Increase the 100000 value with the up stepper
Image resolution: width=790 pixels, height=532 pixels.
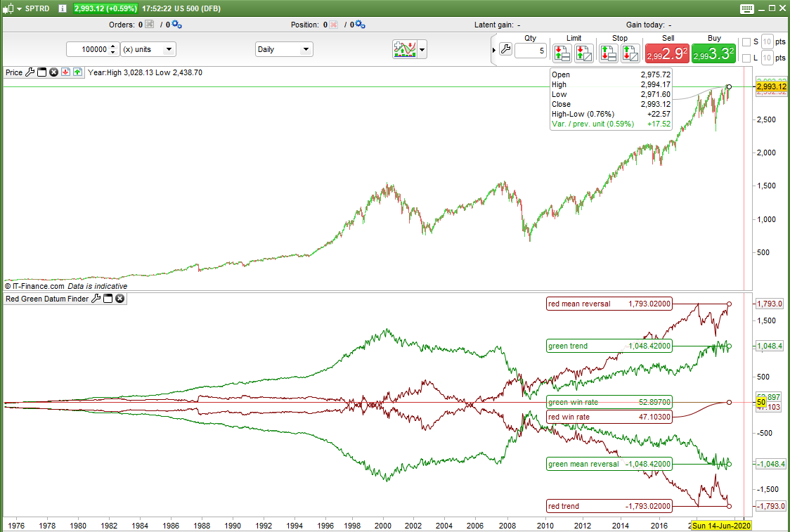click(x=113, y=46)
